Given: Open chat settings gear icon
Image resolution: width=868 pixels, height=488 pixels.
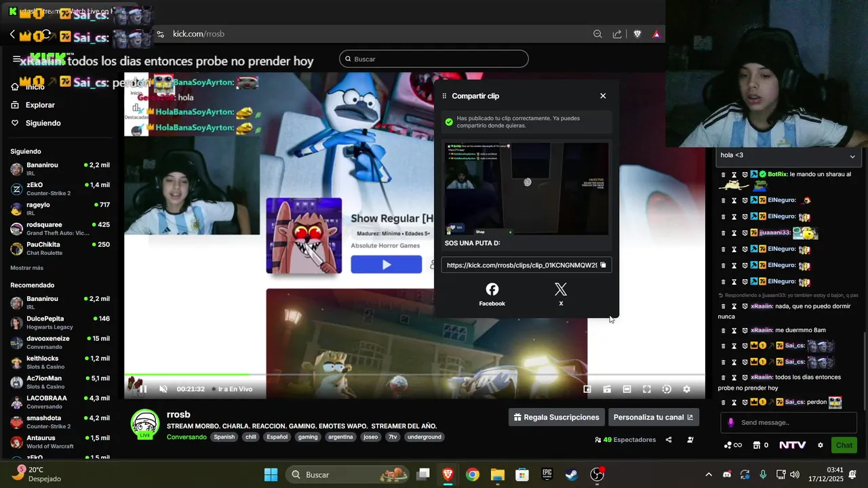Looking at the screenshot, I should click(820, 445).
